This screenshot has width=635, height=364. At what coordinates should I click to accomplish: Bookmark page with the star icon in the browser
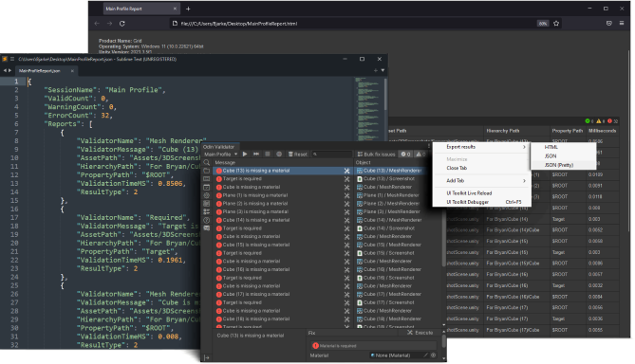tap(556, 24)
